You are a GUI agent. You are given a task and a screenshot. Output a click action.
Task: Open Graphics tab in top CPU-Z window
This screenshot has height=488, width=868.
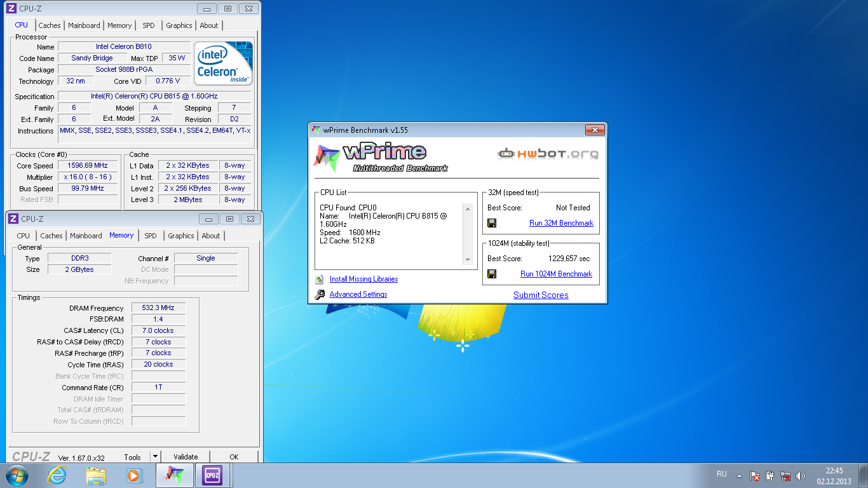point(179,25)
